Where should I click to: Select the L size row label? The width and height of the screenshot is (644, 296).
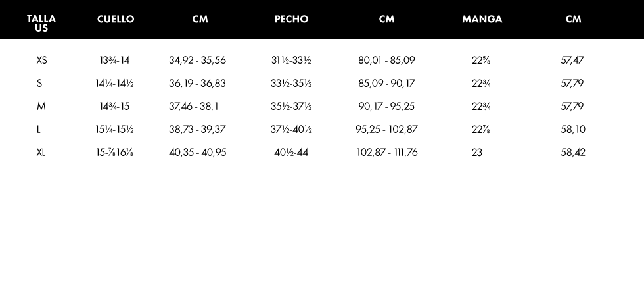coord(39,130)
